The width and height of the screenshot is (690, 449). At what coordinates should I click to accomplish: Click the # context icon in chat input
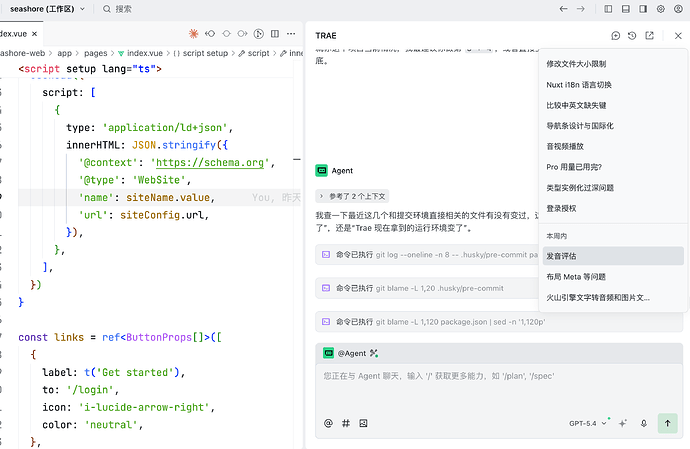point(346,423)
